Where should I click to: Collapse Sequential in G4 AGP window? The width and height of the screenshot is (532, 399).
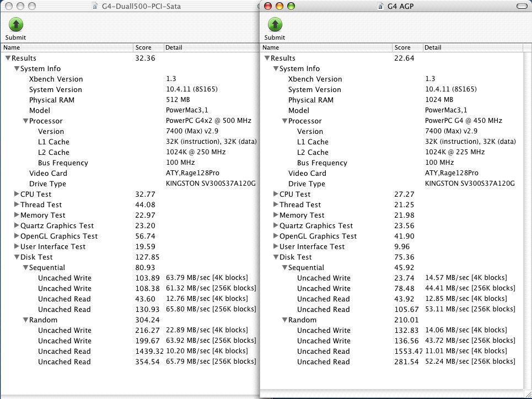pyautogui.click(x=284, y=268)
